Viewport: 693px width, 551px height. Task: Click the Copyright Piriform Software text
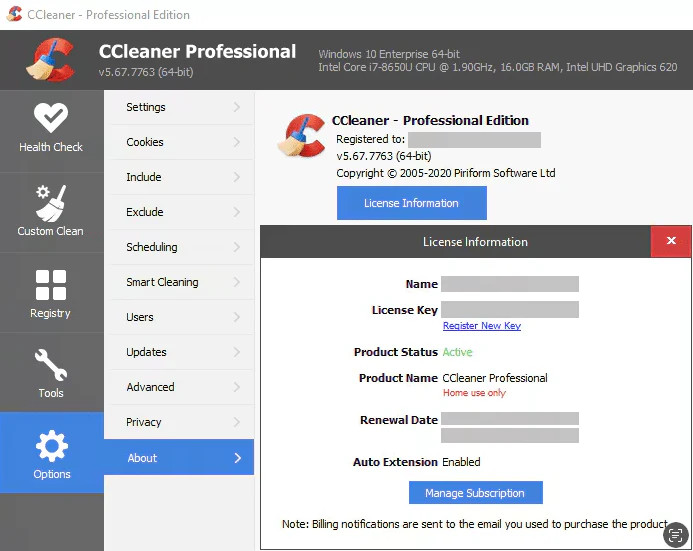446,173
